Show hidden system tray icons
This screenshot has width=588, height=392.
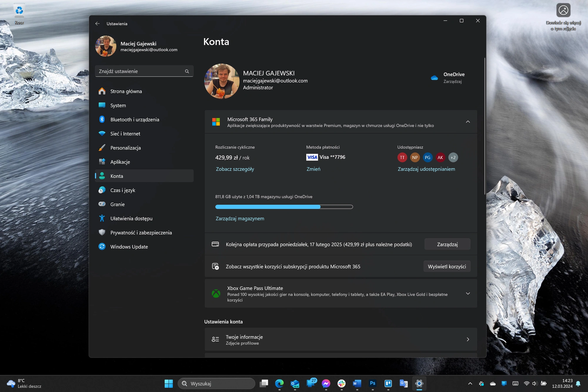point(470,383)
